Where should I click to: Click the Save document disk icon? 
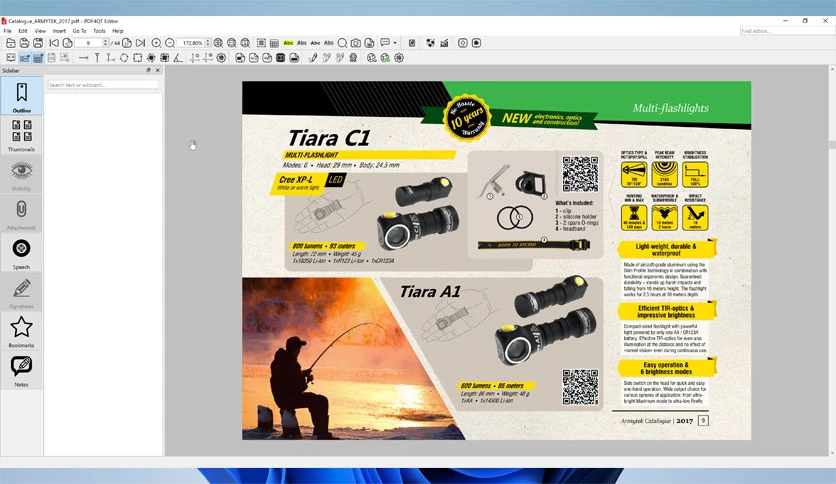click(24, 43)
